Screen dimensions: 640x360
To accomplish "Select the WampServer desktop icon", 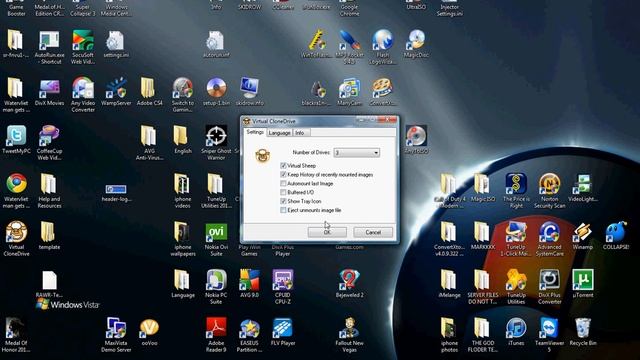I will pos(116,92).
